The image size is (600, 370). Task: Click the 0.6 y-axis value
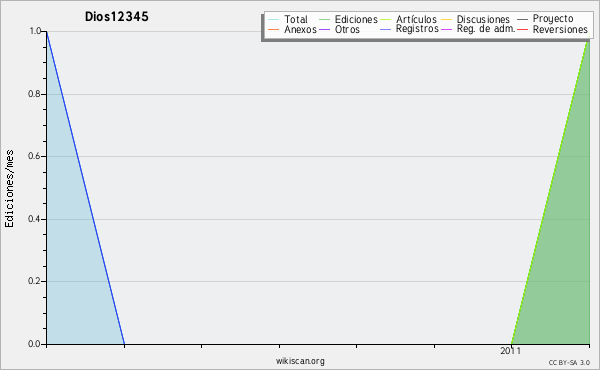[34, 156]
